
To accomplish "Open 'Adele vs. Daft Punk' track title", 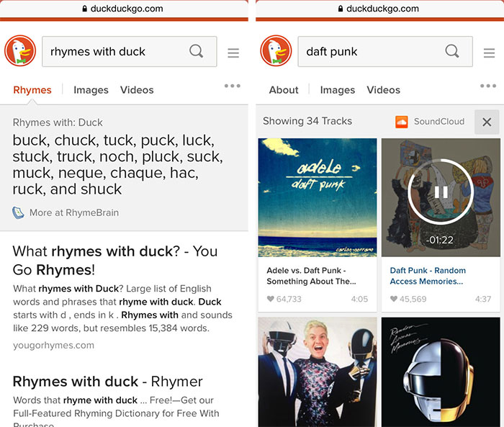I will coord(311,276).
